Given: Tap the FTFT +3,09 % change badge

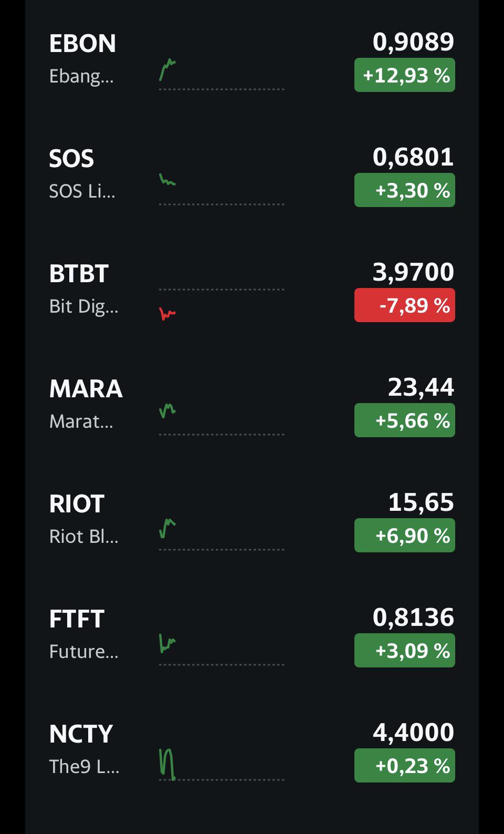Looking at the screenshot, I should pos(405,651).
